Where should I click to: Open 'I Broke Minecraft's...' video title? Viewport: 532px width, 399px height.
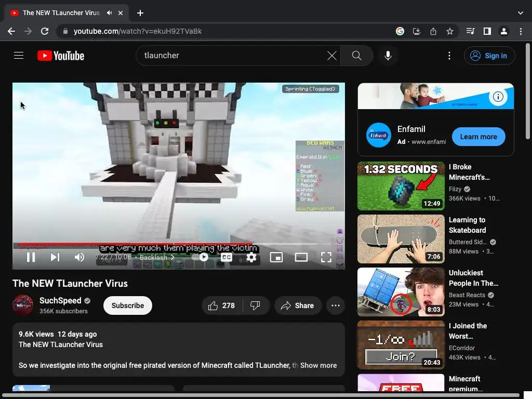pos(469,172)
